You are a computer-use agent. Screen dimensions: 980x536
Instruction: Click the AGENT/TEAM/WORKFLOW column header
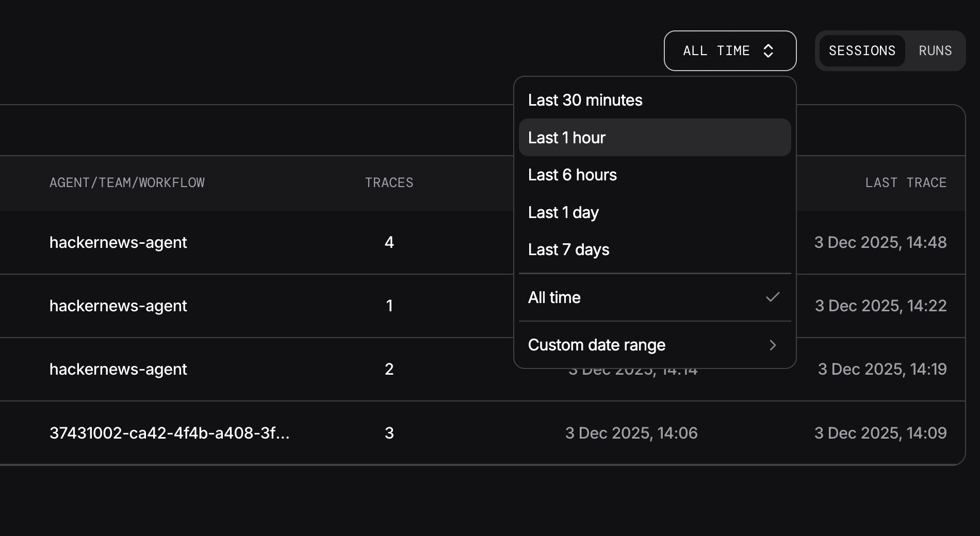tap(127, 182)
